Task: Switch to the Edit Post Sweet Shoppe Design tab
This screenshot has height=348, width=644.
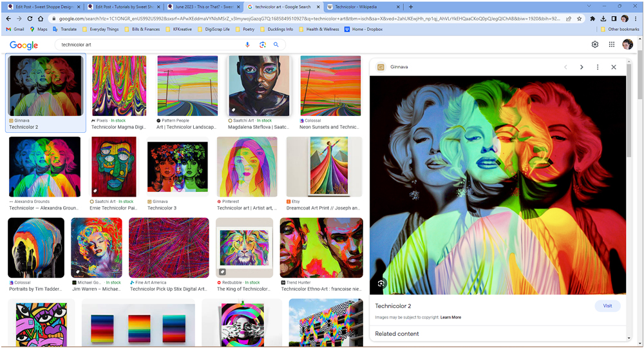Action: pos(43,7)
